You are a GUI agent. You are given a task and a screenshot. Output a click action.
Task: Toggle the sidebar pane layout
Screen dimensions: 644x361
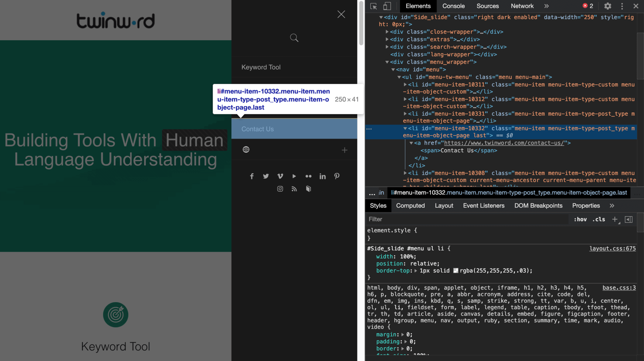(x=628, y=219)
